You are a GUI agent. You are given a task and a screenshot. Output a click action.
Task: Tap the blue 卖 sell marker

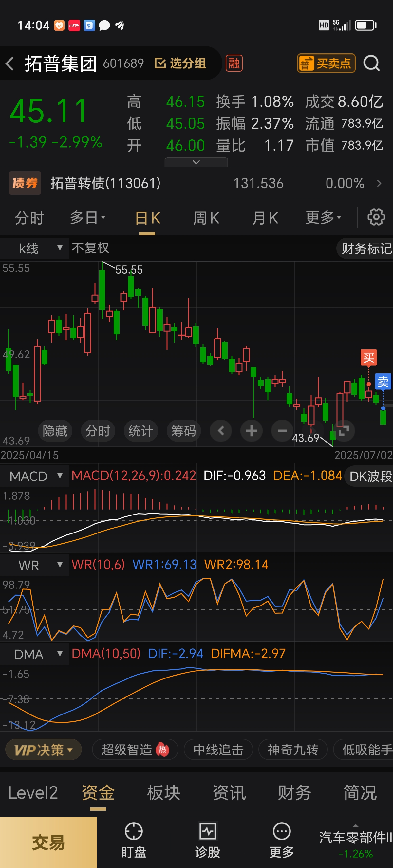383,382
